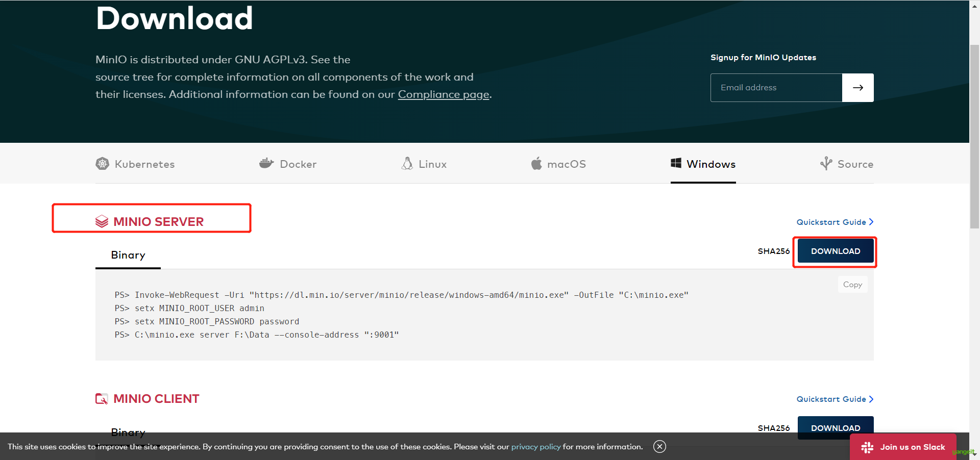Viewport: 980px width, 460px height.
Task: Download the MinIO Server binary
Action: [836, 251]
